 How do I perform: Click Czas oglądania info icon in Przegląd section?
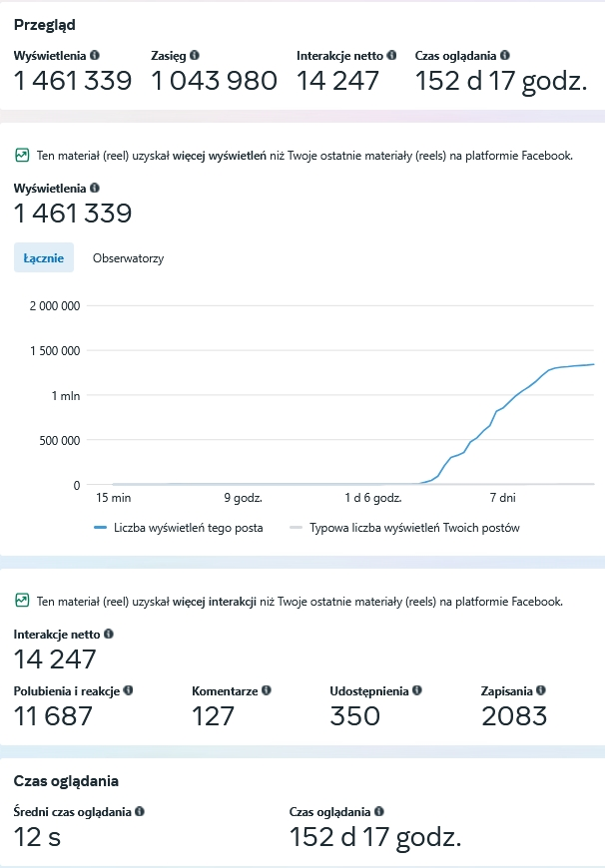505,56
